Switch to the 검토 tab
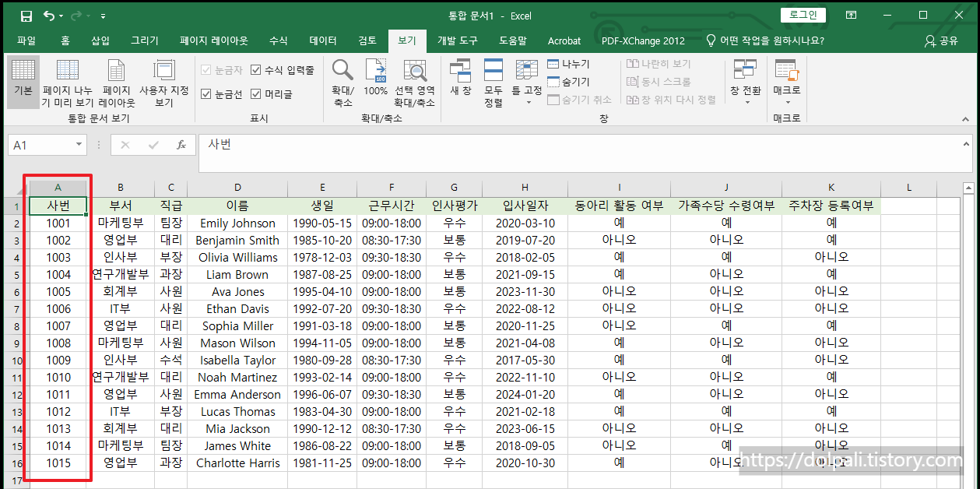 [x=367, y=40]
